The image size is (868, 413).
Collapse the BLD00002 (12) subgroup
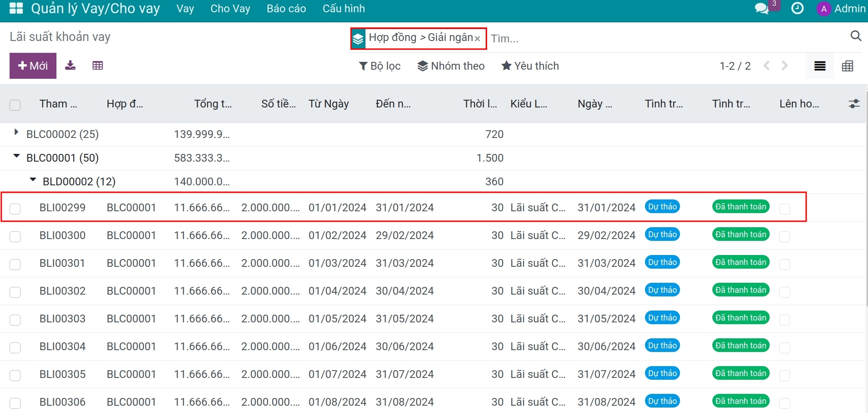tap(33, 180)
